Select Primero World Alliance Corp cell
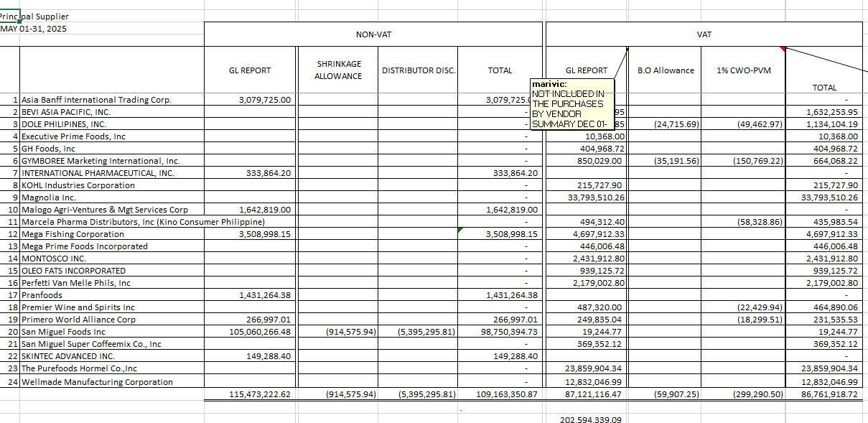868x423 pixels. (x=112, y=320)
